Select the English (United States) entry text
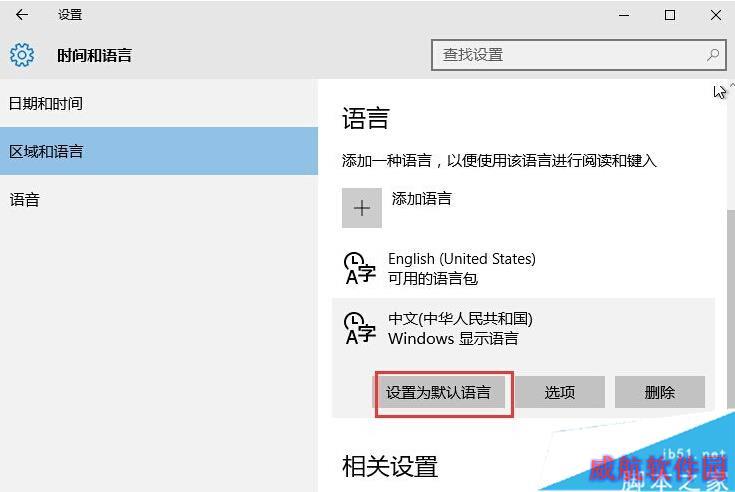This screenshot has height=492, width=735. coord(462,259)
